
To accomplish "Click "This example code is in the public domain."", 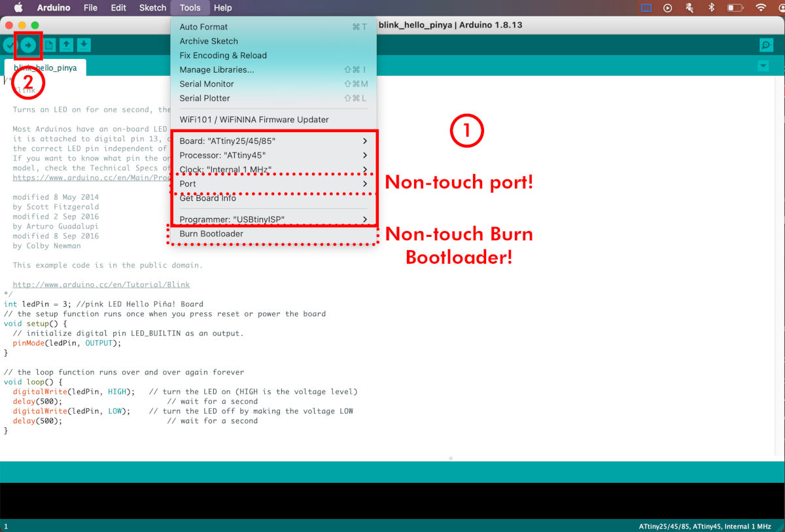I will (108, 265).
